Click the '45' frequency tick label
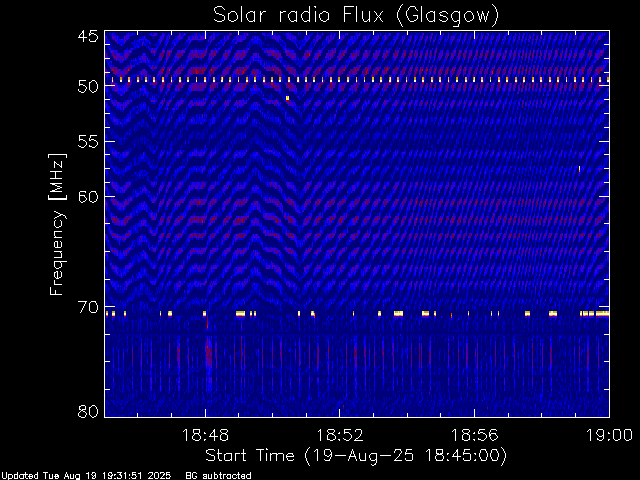Viewport: 640px width, 480px height. (x=88, y=36)
